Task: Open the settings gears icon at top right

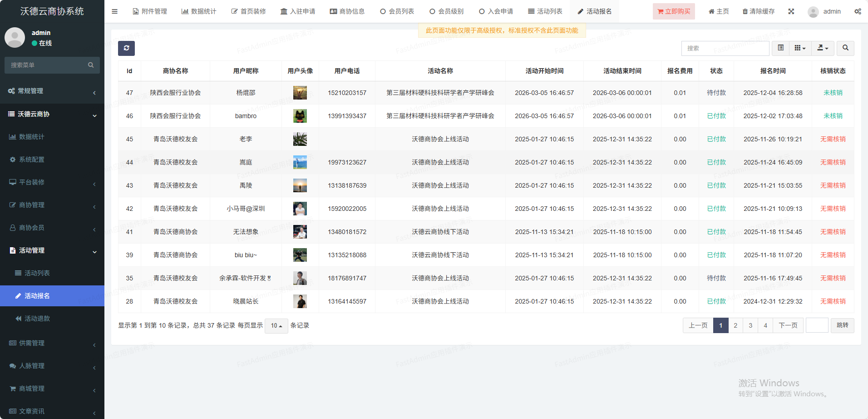Action: pyautogui.click(x=858, y=11)
